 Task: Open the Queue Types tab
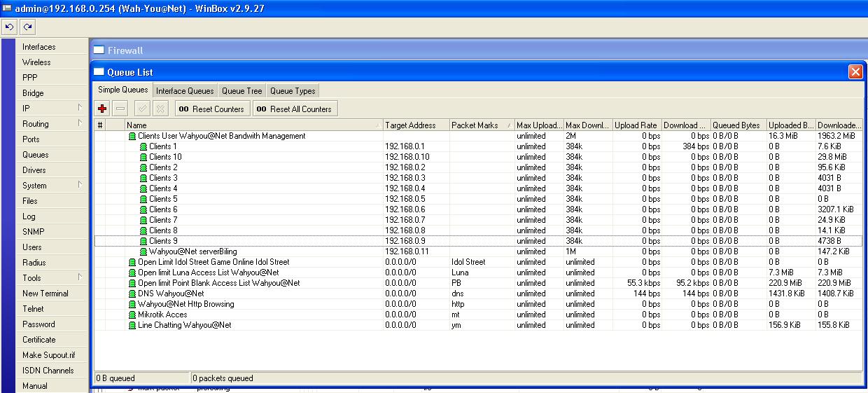click(x=293, y=90)
